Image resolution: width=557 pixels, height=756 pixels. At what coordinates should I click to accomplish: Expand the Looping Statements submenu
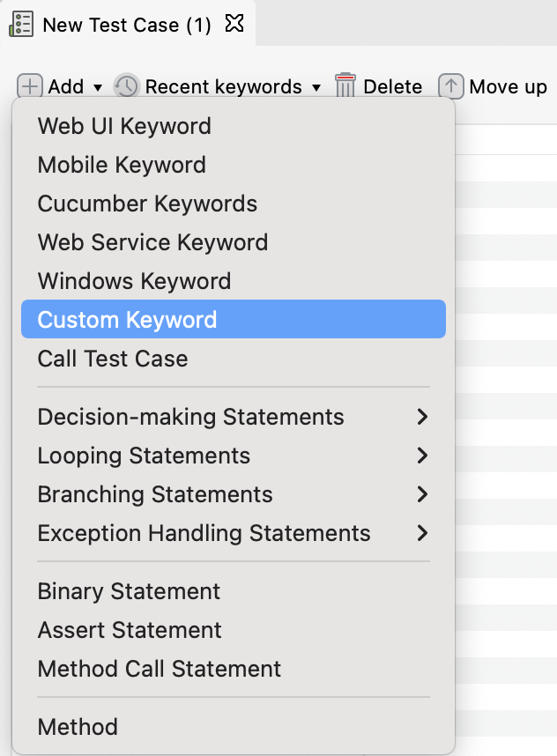[143, 456]
